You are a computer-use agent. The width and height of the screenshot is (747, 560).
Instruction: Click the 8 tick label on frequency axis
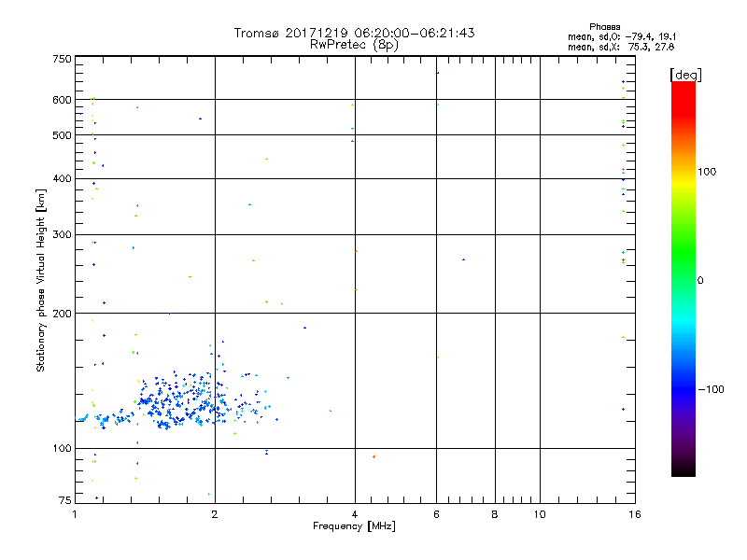[495, 514]
